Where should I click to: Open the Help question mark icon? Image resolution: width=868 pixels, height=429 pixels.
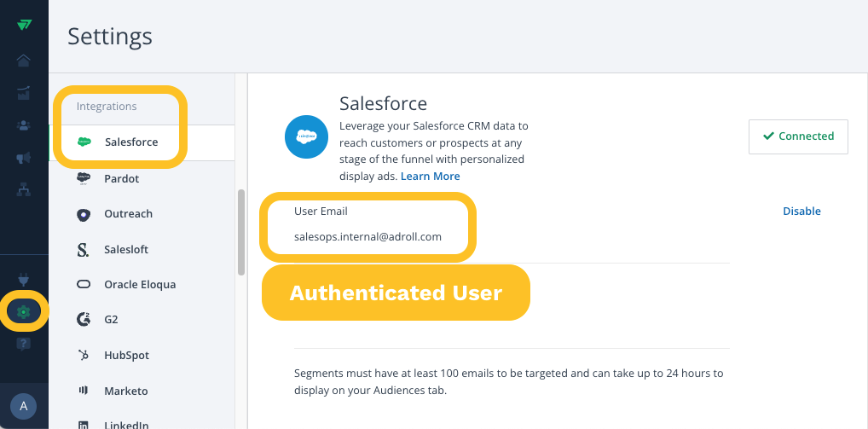tap(23, 345)
